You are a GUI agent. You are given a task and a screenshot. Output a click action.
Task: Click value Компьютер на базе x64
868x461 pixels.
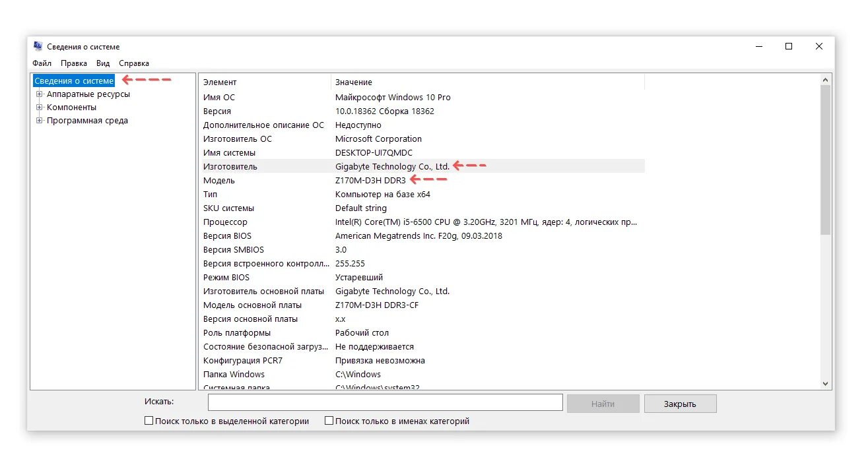[x=383, y=195]
